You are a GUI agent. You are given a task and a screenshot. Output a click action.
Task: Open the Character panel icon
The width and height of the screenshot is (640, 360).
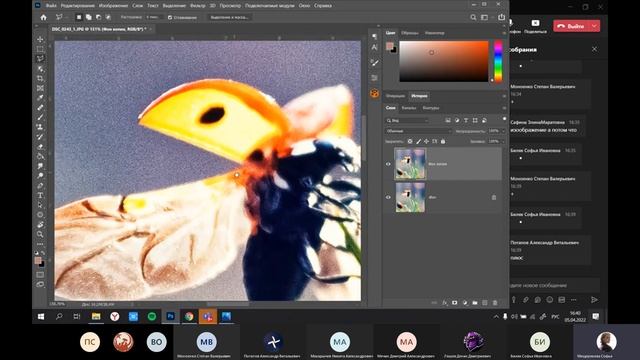pyautogui.click(x=374, y=47)
